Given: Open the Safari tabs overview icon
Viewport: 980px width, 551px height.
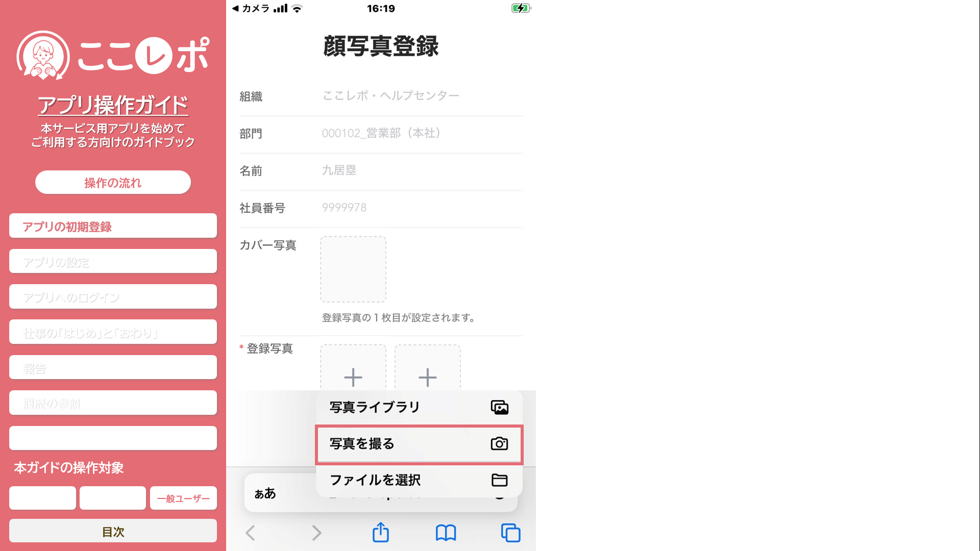Looking at the screenshot, I should (510, 533).
